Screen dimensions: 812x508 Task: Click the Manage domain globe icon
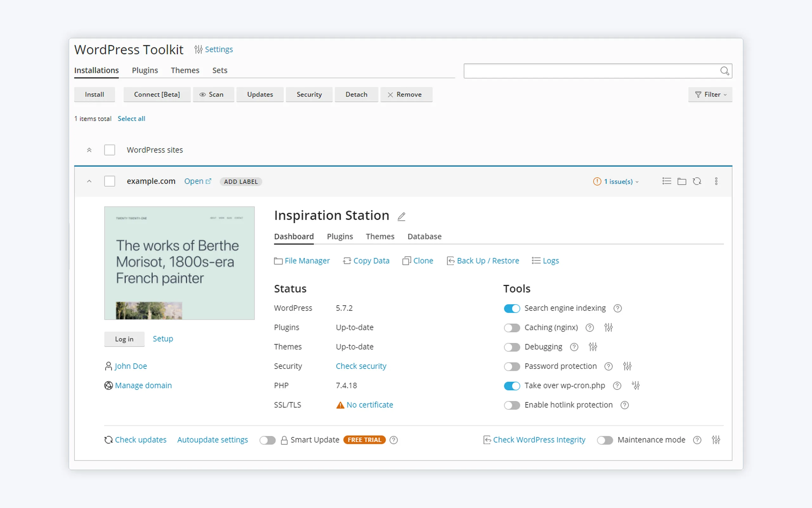click(x=108, y=386)
